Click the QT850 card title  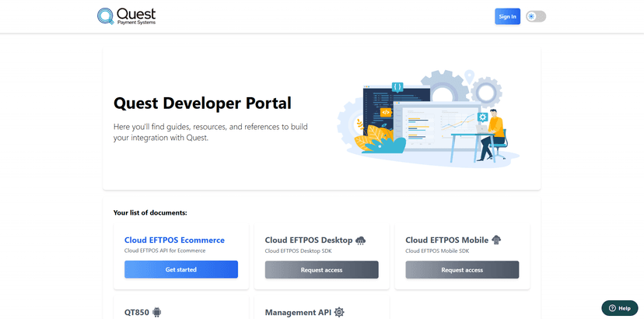click(137, 313)
